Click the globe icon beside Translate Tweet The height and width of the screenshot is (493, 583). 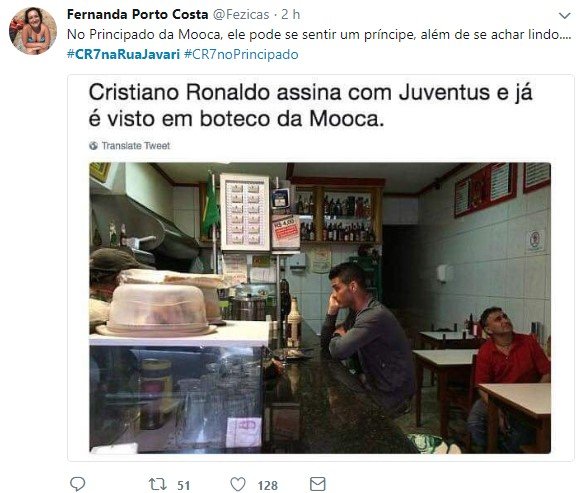(93, 146)
